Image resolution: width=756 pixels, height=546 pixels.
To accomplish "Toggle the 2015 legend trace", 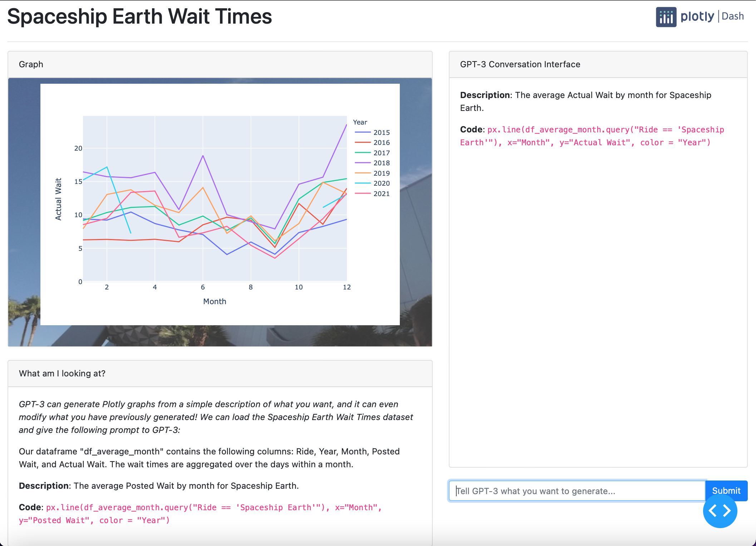I will pyautogui.click(x=381, y=132).
